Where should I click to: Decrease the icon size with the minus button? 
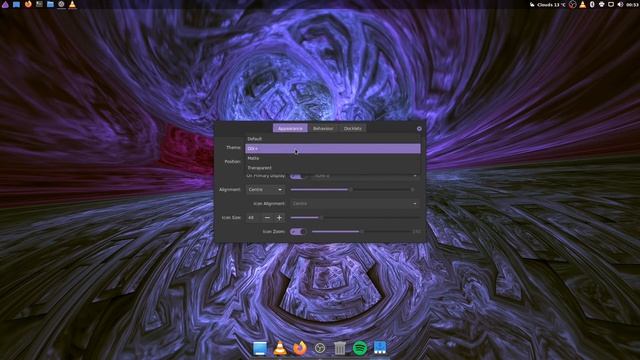click(267, 218)
